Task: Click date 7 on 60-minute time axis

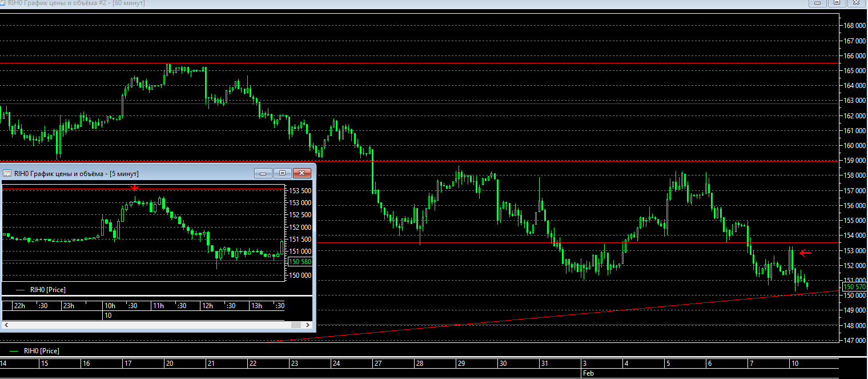Action: [x=751, y=364]
